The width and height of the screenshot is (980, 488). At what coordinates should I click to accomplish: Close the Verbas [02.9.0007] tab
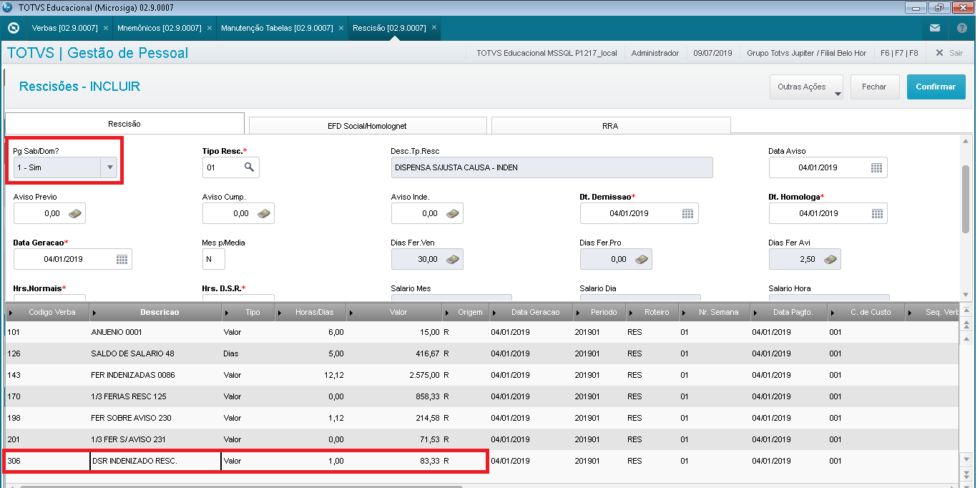coord(106,28)
